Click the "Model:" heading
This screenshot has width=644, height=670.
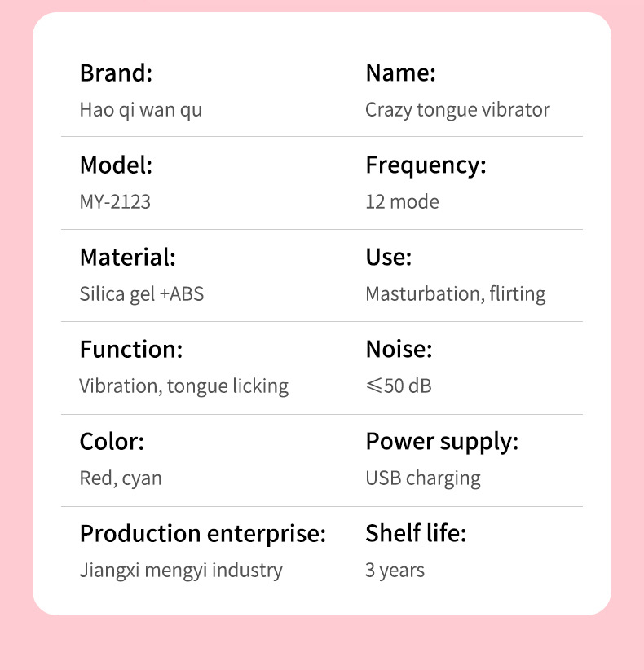point(116,165)
